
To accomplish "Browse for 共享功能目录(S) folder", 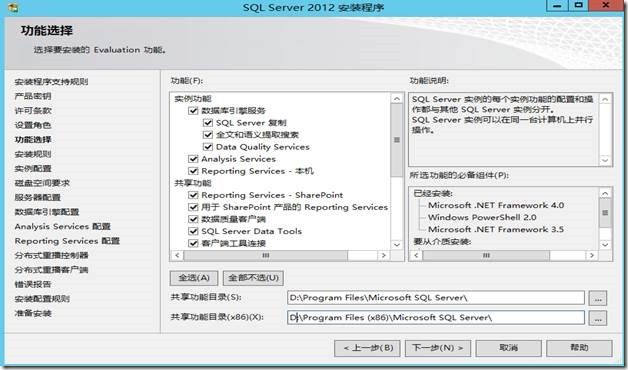I will coord(598,298).
